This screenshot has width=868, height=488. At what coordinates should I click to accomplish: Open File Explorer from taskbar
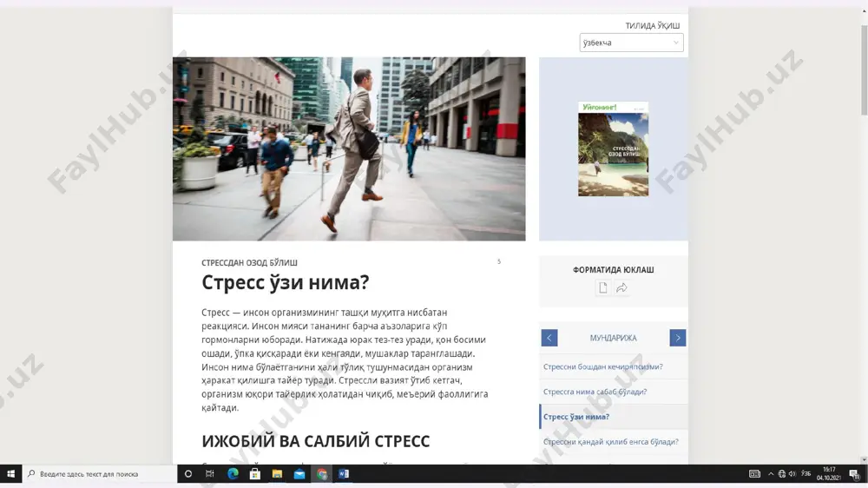277,473
